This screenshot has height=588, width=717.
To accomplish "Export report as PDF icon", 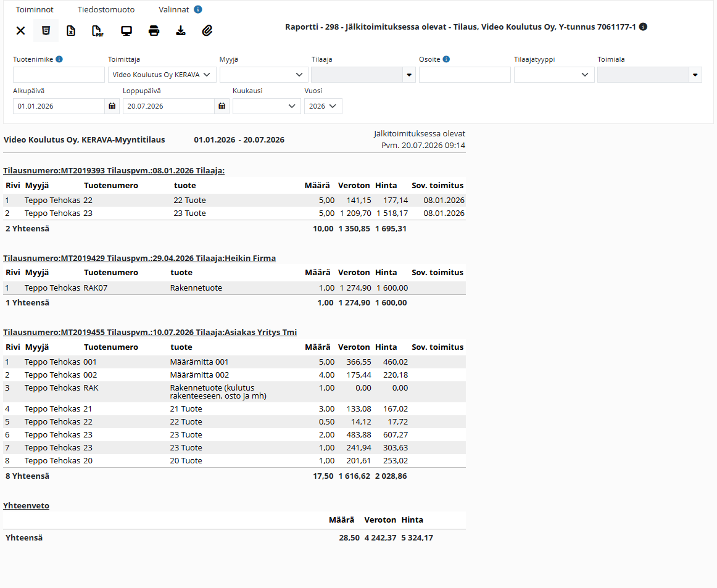I will tap(97, 31).
